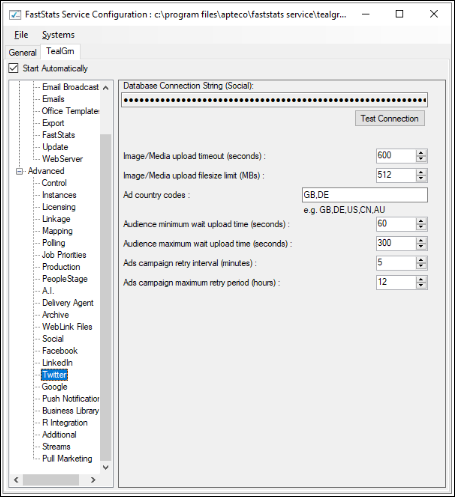Open the Systems menu
Screen dimensions: 455x497
click(x=58, y=35)
